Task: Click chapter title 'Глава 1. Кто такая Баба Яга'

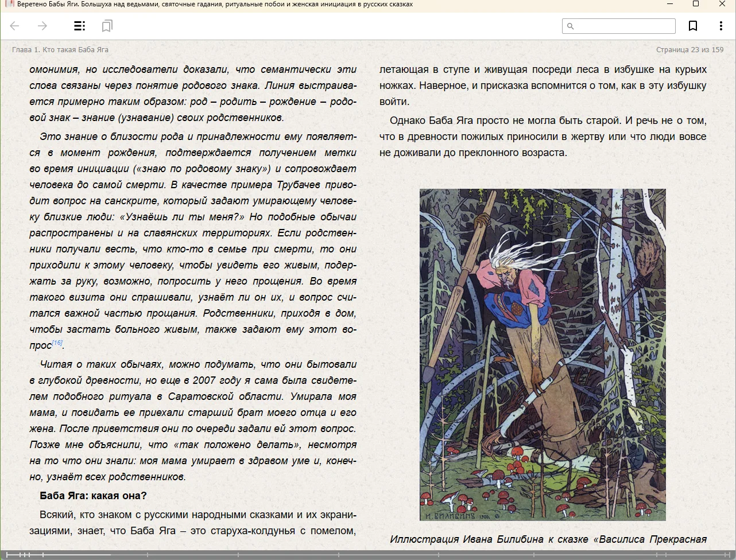Action: click(x=60, y=50)
